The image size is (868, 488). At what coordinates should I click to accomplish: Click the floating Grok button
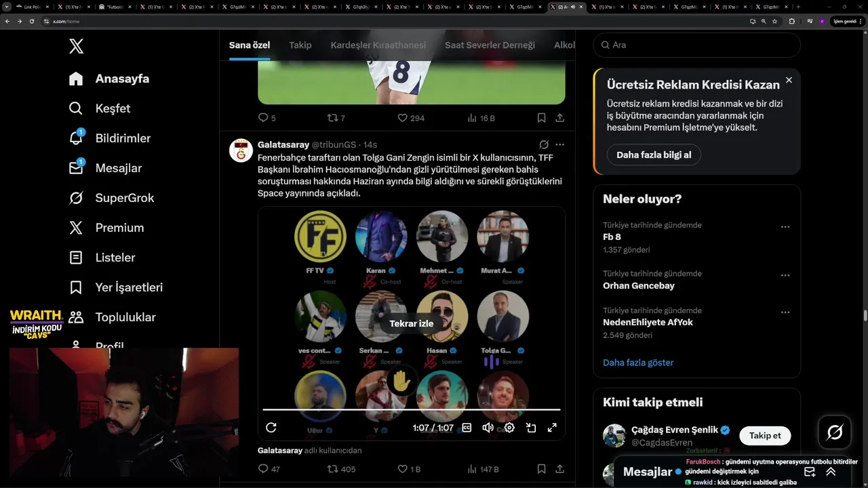coord(835,432)
